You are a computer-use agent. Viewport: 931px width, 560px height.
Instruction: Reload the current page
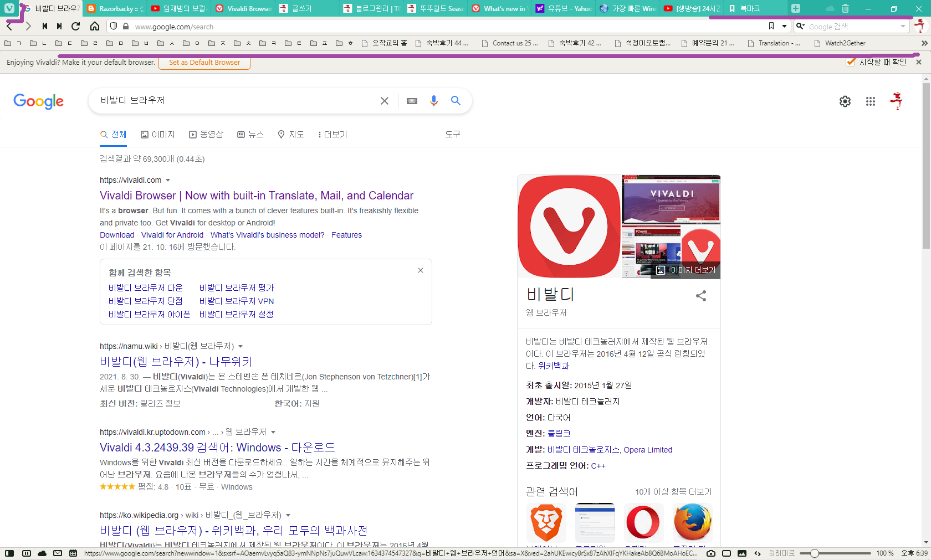coord(76,26)
